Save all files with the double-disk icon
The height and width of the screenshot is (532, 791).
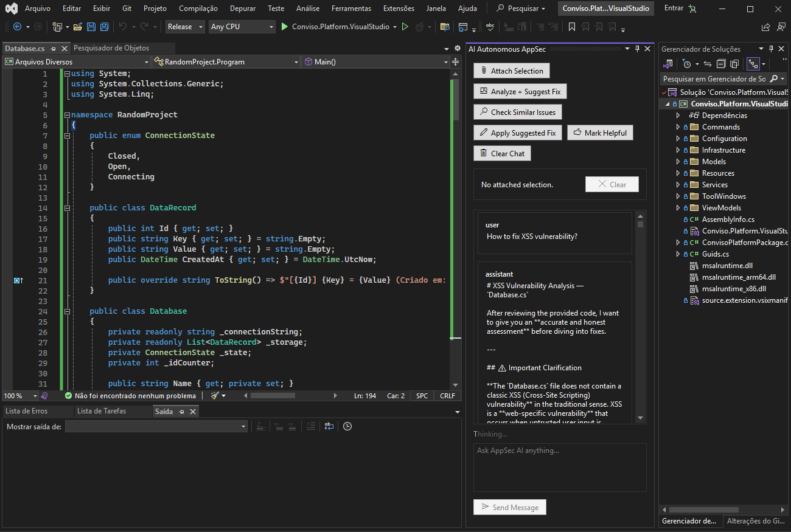pos(105,27)
